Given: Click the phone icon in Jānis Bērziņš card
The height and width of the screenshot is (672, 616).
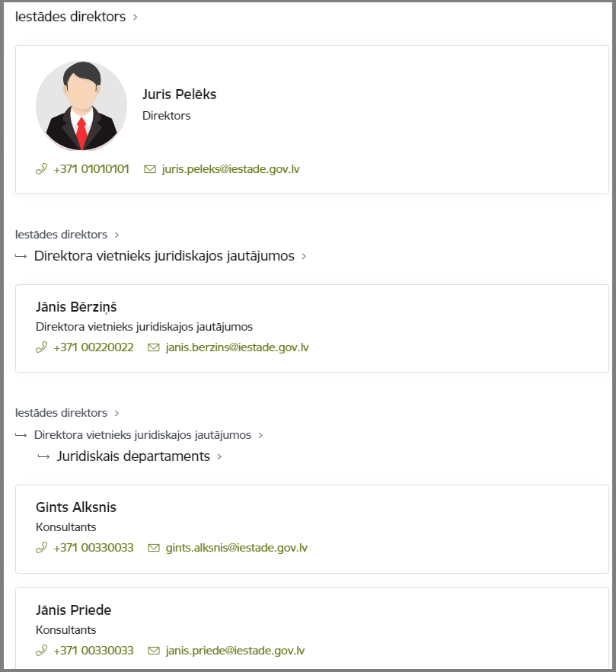Looking at the screenshot, I should click(42, 347).
